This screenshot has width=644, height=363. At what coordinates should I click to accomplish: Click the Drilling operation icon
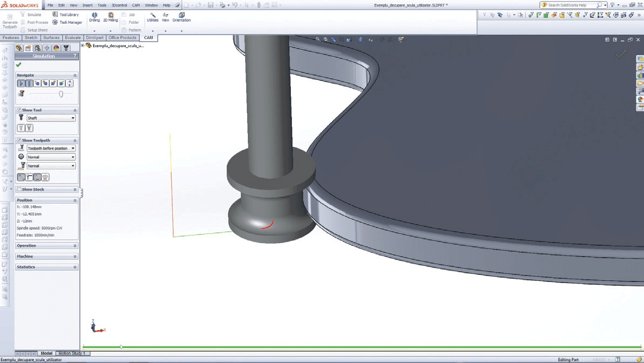click(94, 17)
